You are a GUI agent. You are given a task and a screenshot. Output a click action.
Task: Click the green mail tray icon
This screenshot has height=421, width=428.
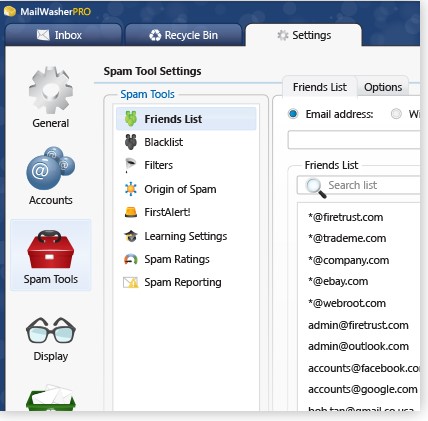(x=51, y=397)
